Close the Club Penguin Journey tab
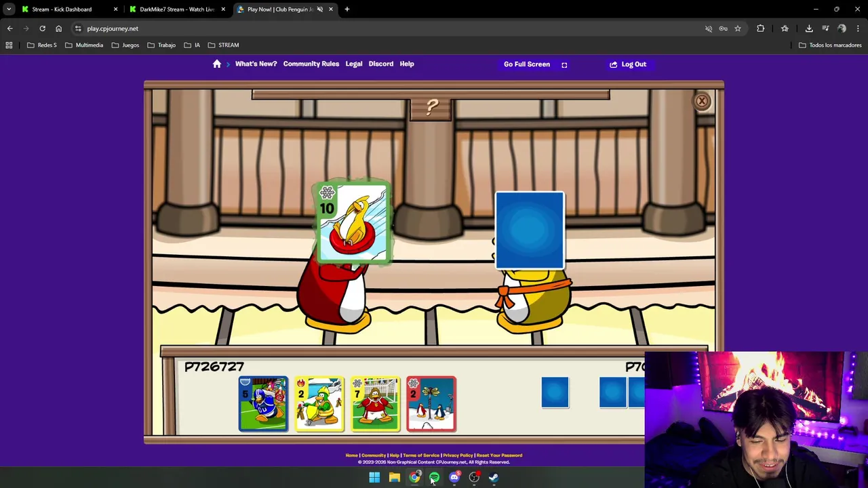Screen dimensions: 868x488 pos(331,9)
